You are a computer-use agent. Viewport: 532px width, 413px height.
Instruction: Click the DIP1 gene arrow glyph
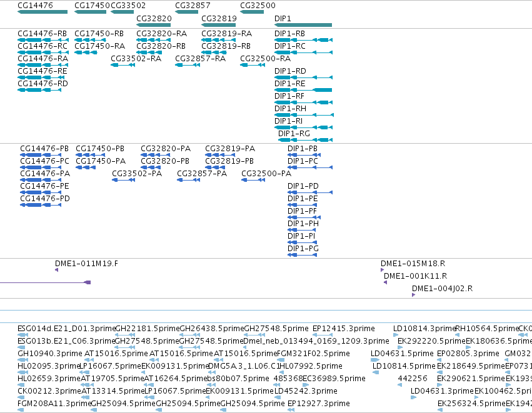pyautogui.click(x=303, y=25)
